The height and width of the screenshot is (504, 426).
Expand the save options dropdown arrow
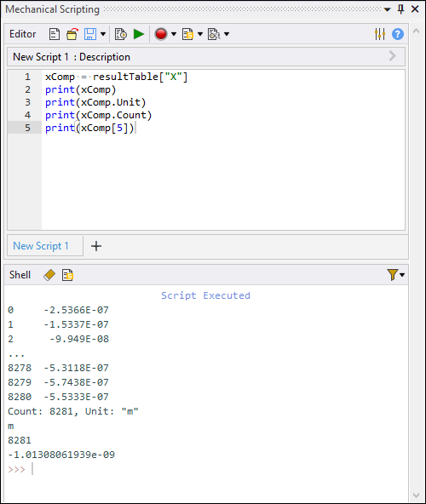click(103, 34)
